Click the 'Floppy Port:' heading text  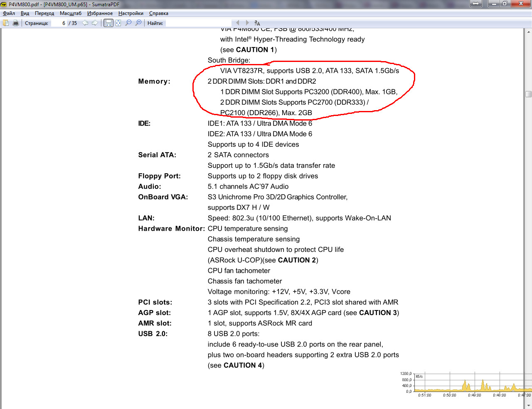pyautogui.click(x=160, y=176)
